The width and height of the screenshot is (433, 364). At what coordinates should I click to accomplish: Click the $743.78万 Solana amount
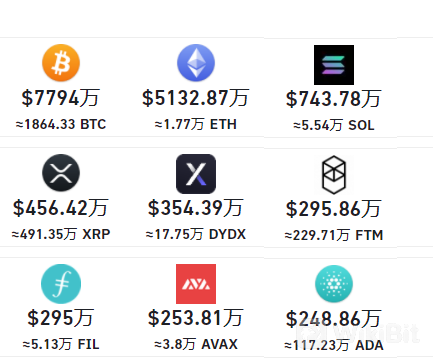(x=334, y=99)
